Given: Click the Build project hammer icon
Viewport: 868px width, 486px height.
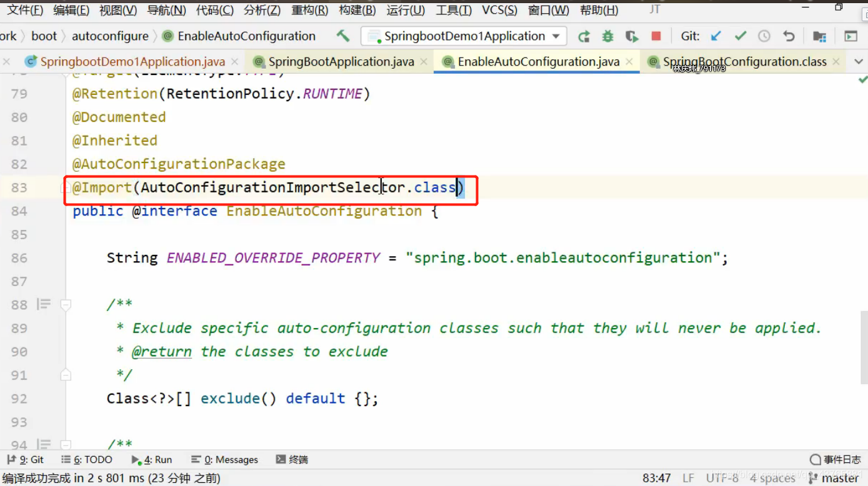Looking at the screenshot, I should pos(342,36).
